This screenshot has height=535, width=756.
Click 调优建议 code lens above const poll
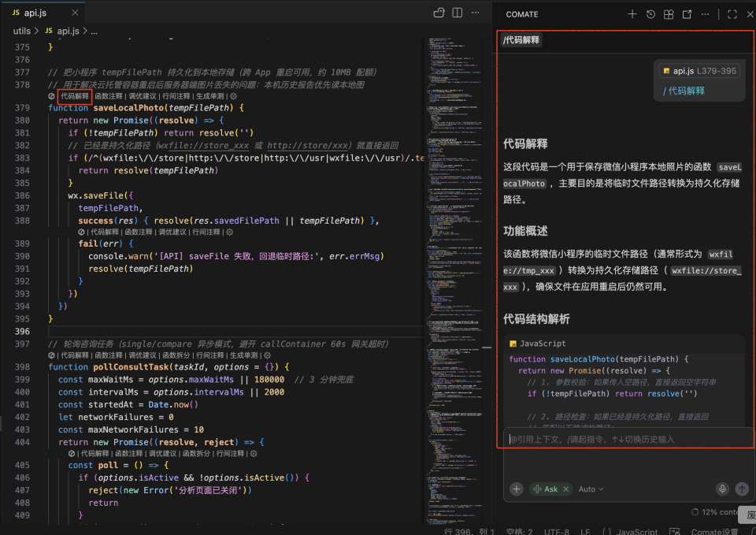162,454
